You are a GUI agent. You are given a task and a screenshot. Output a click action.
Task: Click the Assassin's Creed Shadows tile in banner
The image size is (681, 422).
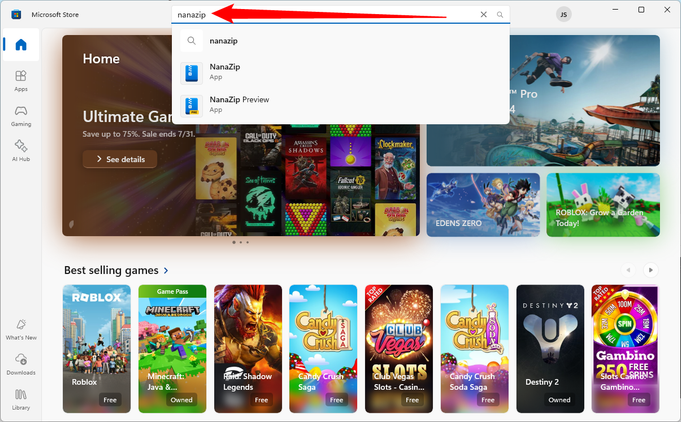pos(306,169)
